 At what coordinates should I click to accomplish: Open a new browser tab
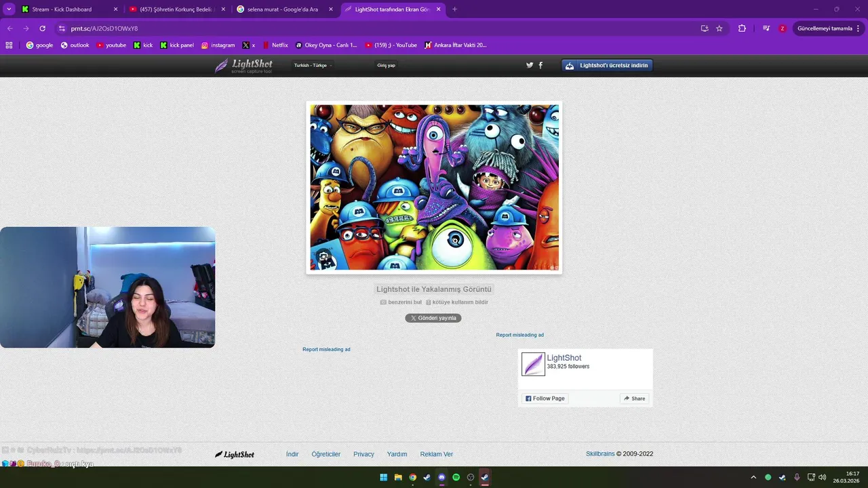pos(454,9)
